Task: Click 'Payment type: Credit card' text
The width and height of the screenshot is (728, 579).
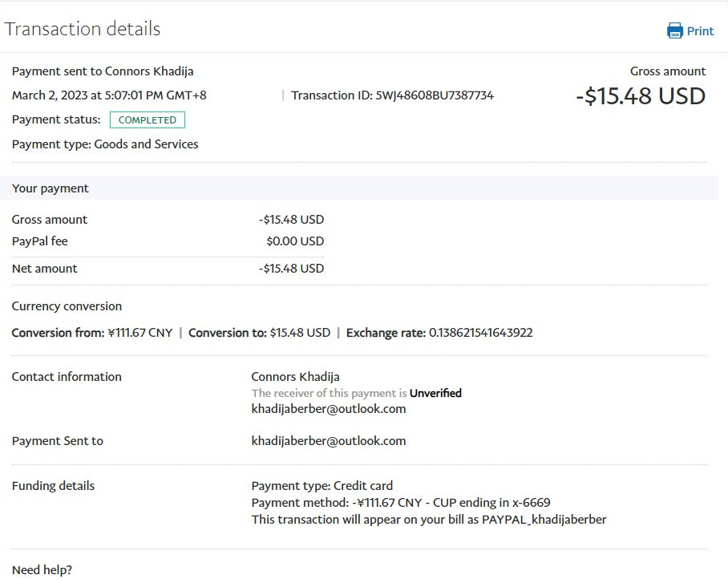Action: tap(322, 486)
